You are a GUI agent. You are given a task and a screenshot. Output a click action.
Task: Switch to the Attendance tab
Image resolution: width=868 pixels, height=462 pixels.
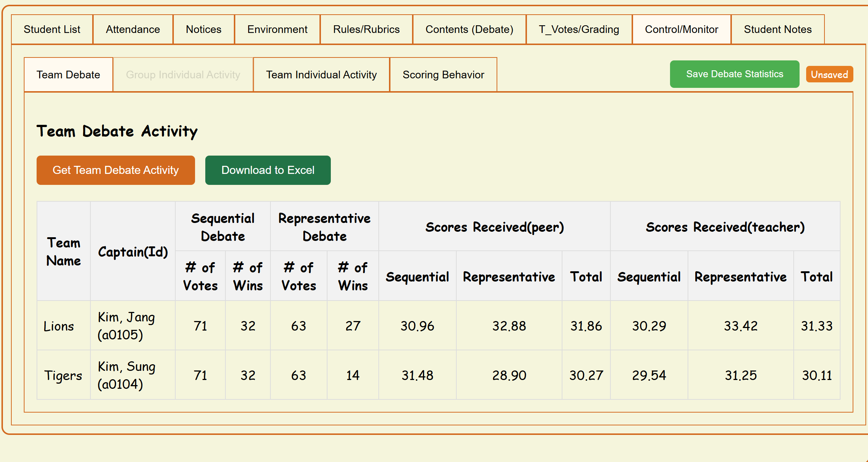tap(133, 29)
